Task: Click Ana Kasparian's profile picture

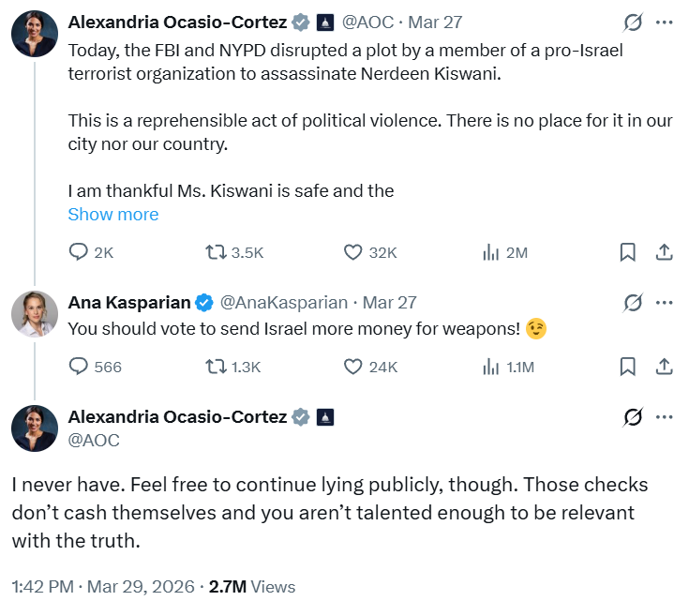Action: (35, 315)
